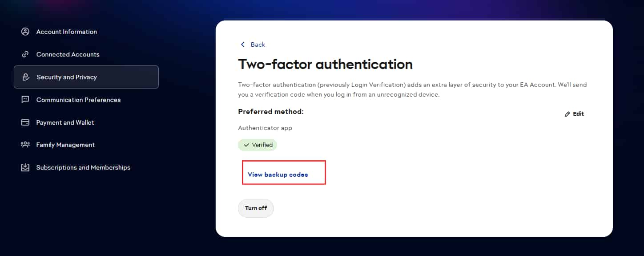
Task: Click the Connected Accounts chain-link icon
Action: click(x=25, y=54)
